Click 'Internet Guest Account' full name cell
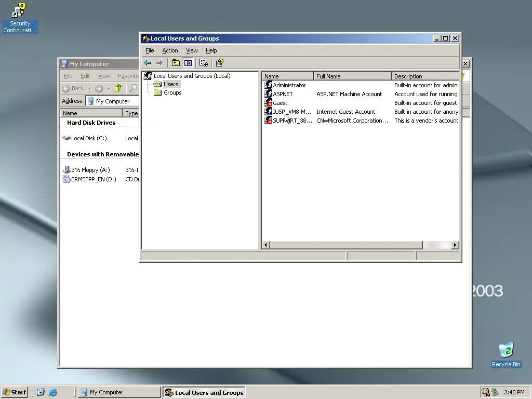This screenshot has width=532, height=399. (x=345, y=112)
